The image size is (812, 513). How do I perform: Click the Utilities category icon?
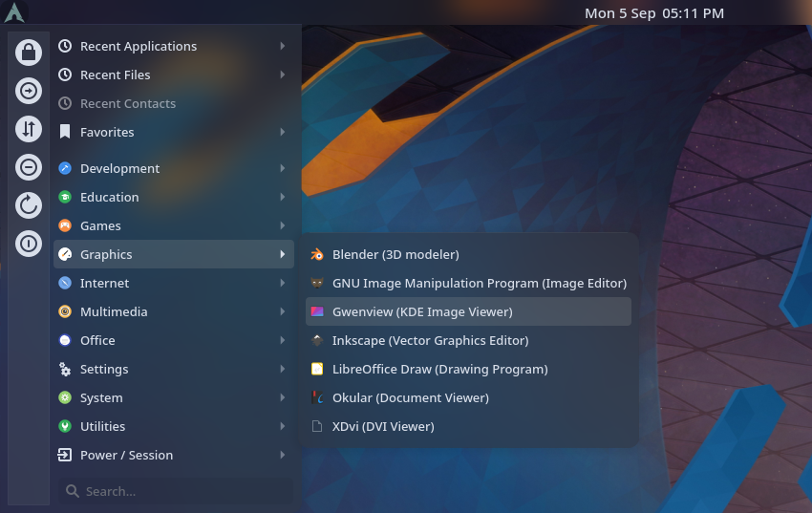pyautogui.click(x=65, y=427)
